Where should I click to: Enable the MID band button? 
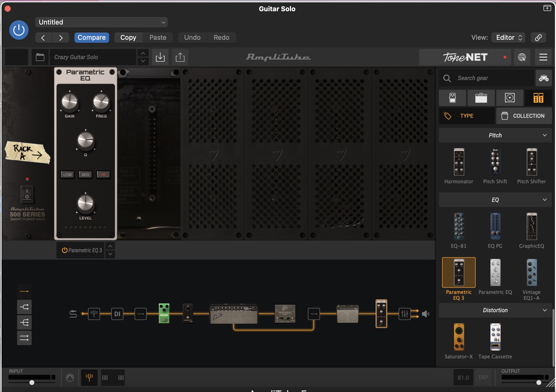[85, 175]
